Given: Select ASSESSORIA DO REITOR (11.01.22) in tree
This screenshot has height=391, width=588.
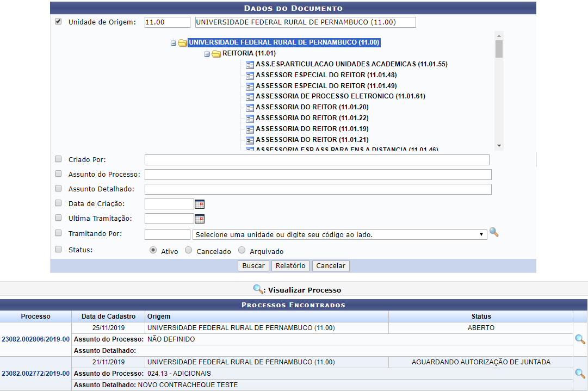Looking at the screenshot, I should click(x=312, y=118).
